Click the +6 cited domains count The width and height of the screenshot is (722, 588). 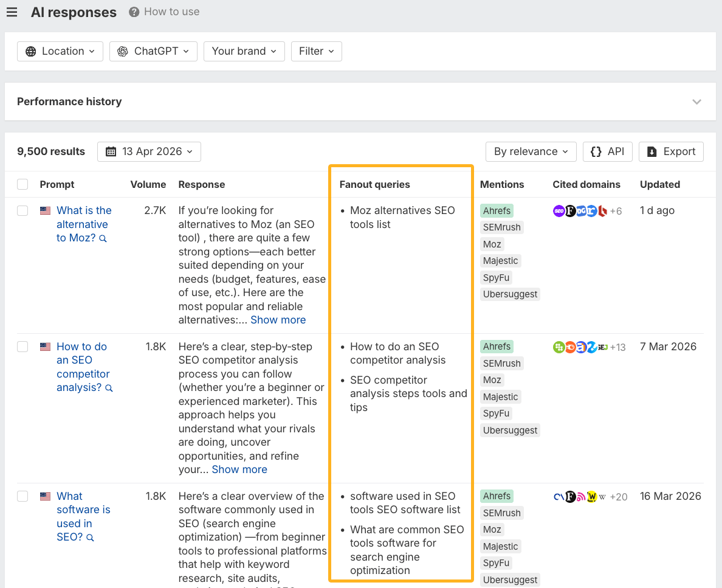point(616,211)
